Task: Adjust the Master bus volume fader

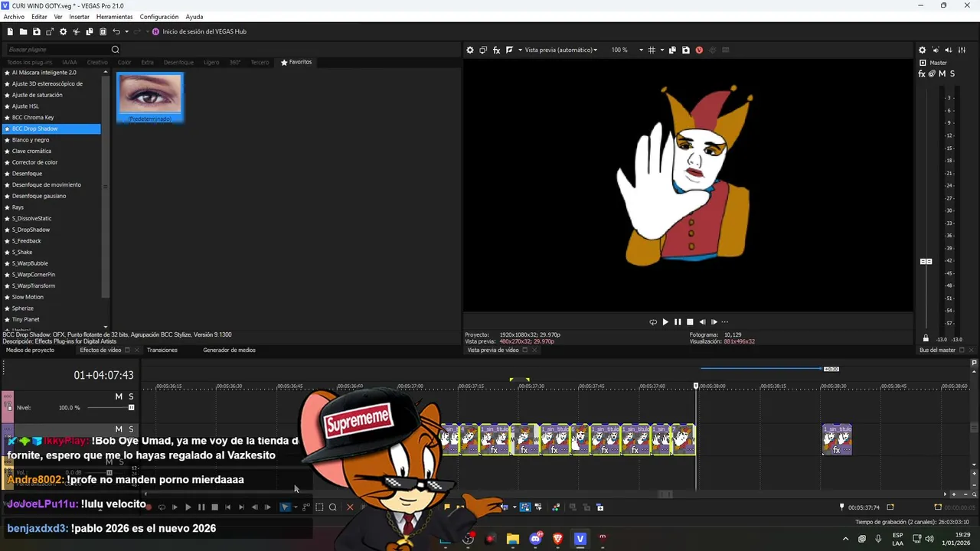Action: tap(926, 262)
